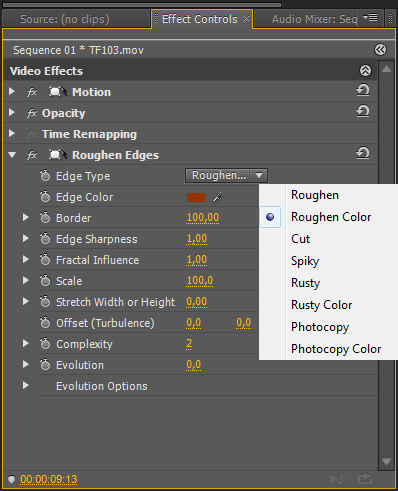Image resolution: width=398 pixels, height=491 pixels.
Task: Choose Spiky edge type
Action: (328, 261)
